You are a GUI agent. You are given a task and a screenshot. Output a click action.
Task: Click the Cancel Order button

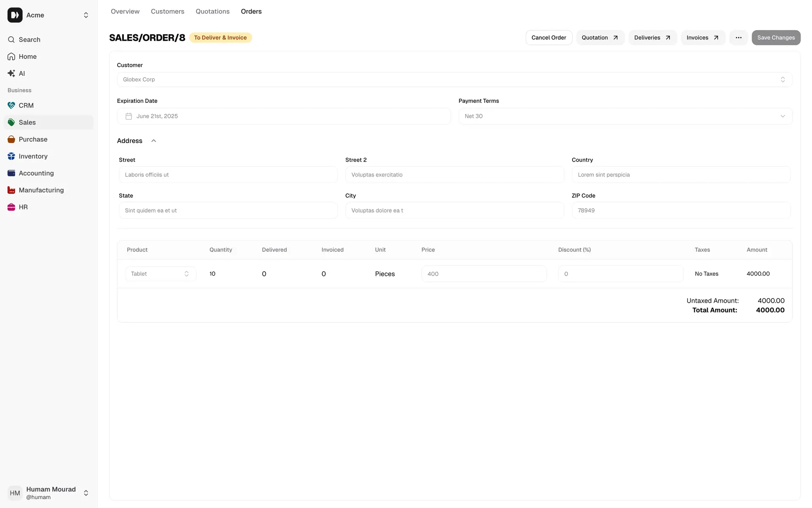(x=549, y=37)
